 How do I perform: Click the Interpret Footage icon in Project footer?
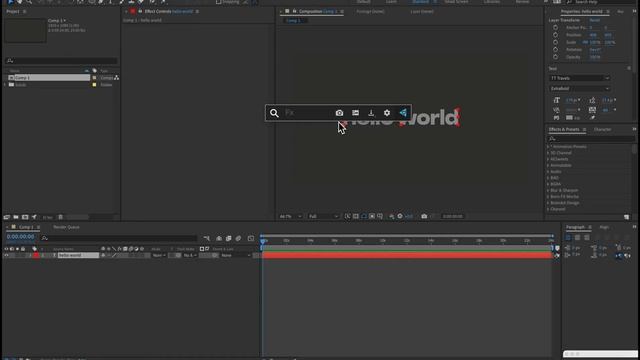(x=7, y=217)
